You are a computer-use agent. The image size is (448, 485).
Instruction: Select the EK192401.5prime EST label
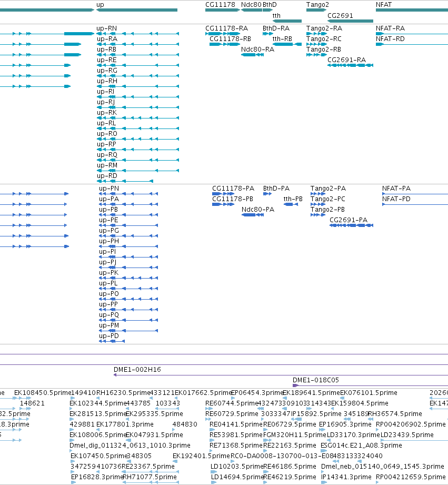coord(201,456)
